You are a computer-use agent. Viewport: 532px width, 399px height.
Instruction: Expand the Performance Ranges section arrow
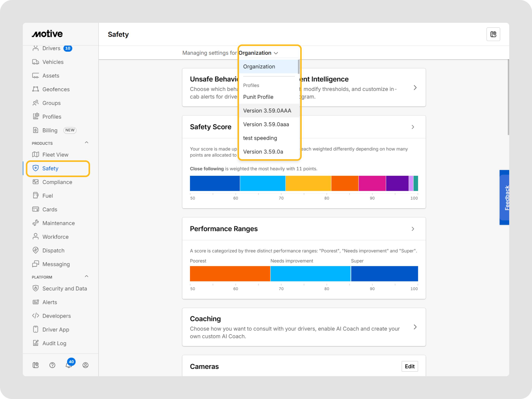[413, 229]
